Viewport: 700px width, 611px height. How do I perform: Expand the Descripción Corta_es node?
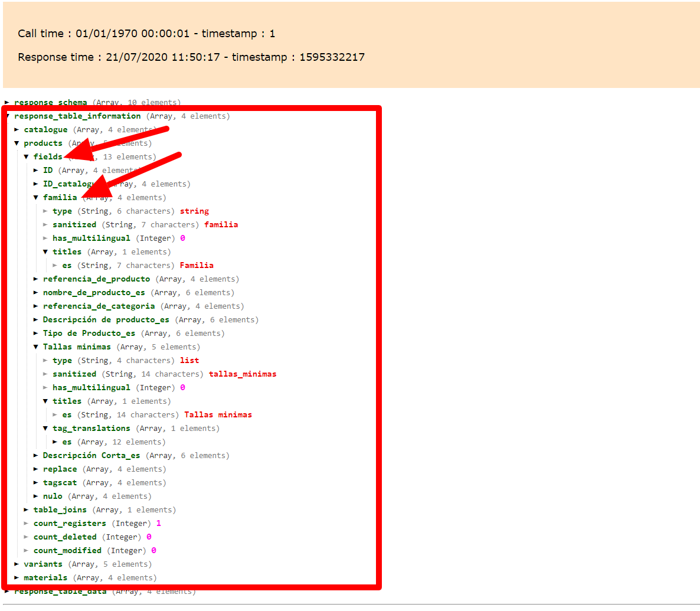90,455
